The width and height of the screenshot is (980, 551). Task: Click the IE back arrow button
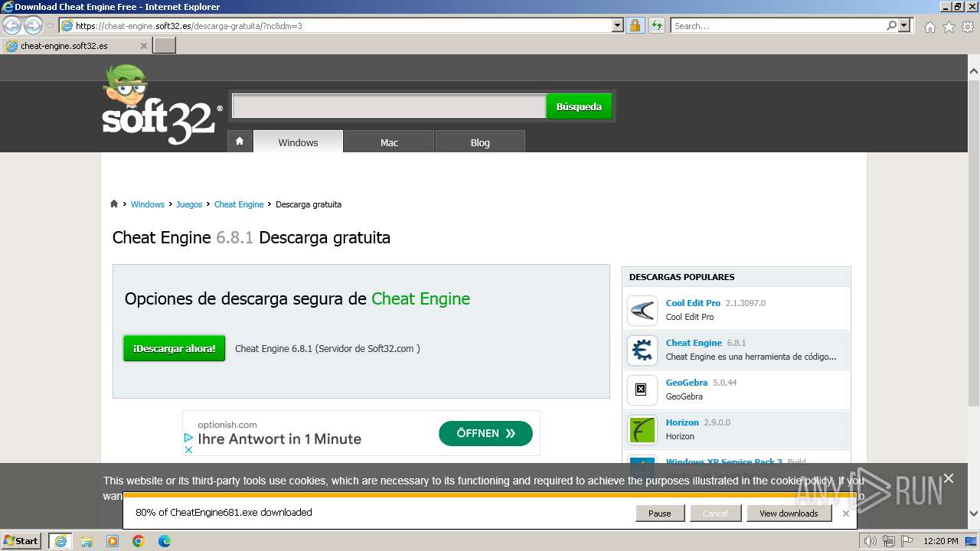(x=11, y=25)
